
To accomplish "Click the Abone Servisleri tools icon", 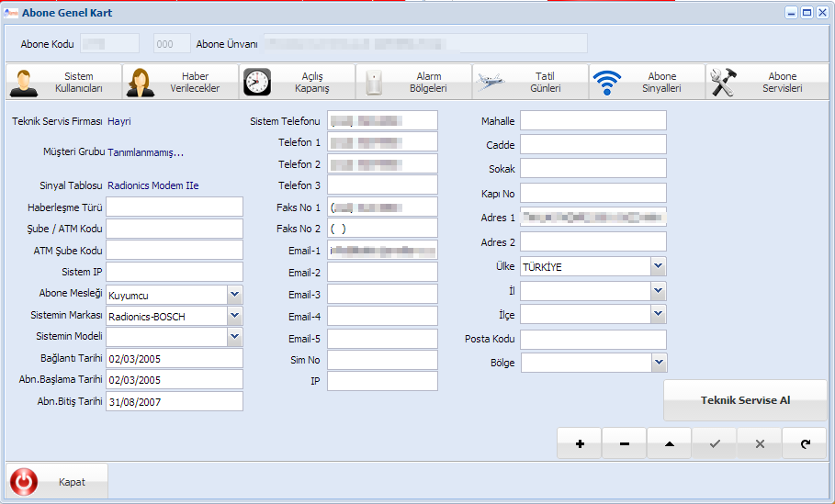I will [723, 83].
